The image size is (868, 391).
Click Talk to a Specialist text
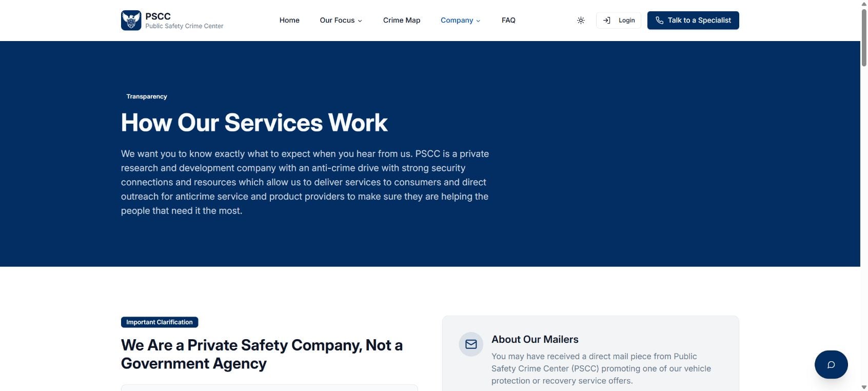point(699,21)
